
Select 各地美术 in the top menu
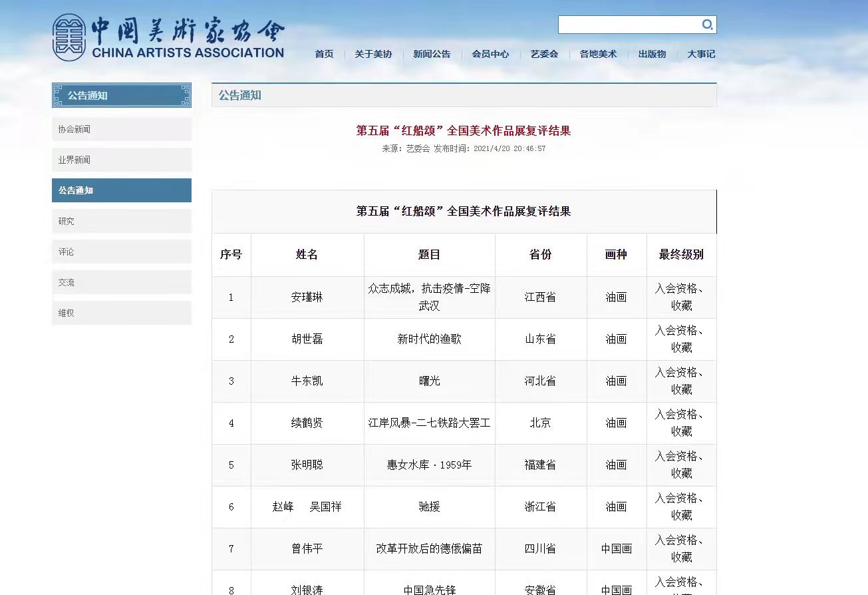(598, 55)
